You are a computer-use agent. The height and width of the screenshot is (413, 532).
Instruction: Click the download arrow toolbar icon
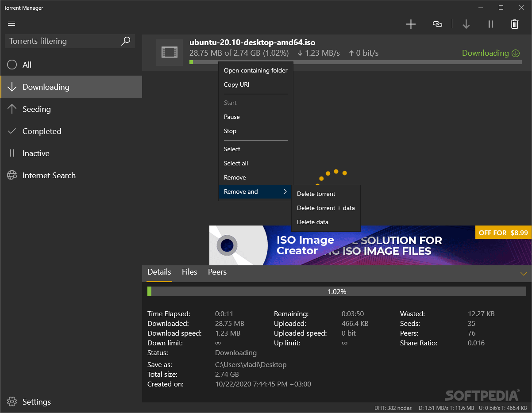tap(466, 24)
